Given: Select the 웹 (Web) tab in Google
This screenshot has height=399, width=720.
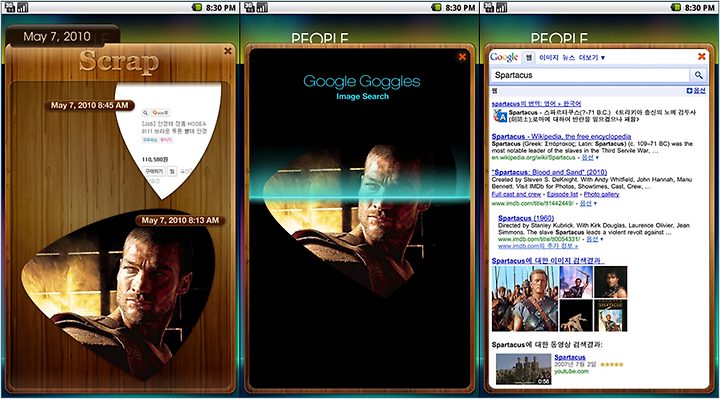Looking at the screenshot, I should 529,57.
